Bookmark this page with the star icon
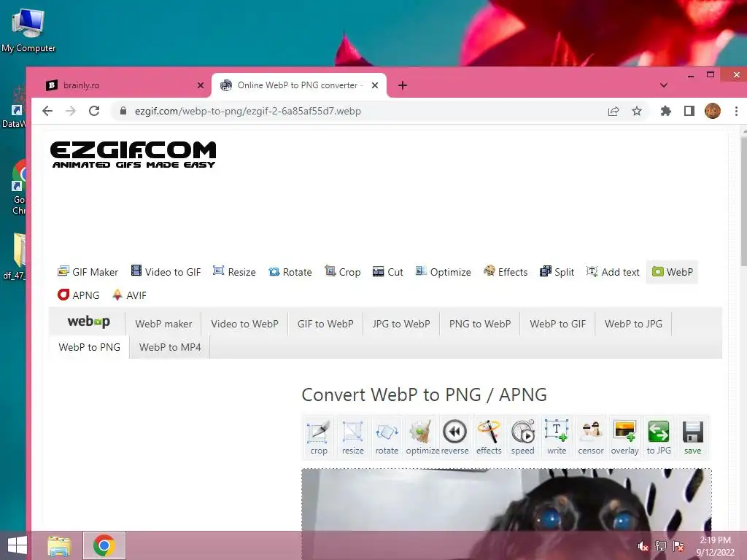Image resolution: width=747 pixels, height=560 pixels. (636, 111)
